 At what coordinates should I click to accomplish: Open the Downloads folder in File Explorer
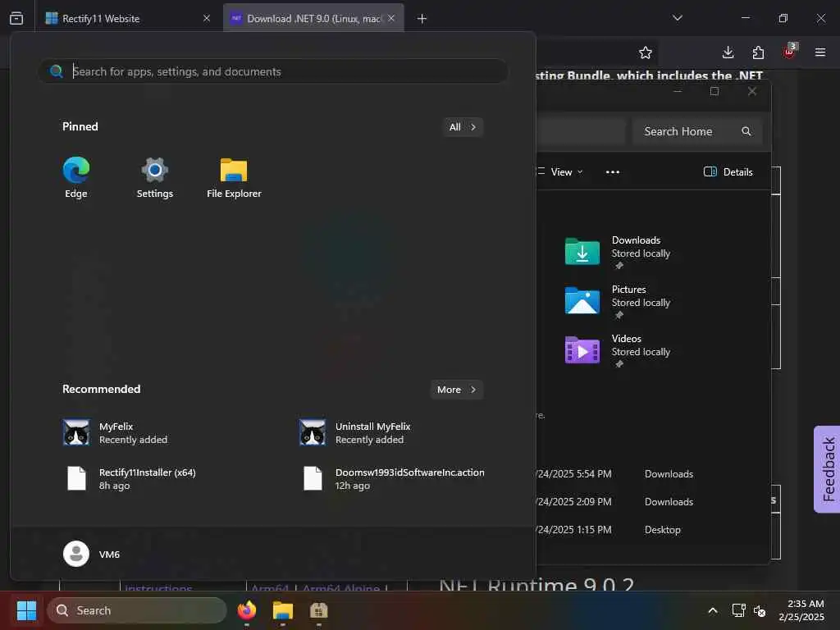(x=619, y=252)
